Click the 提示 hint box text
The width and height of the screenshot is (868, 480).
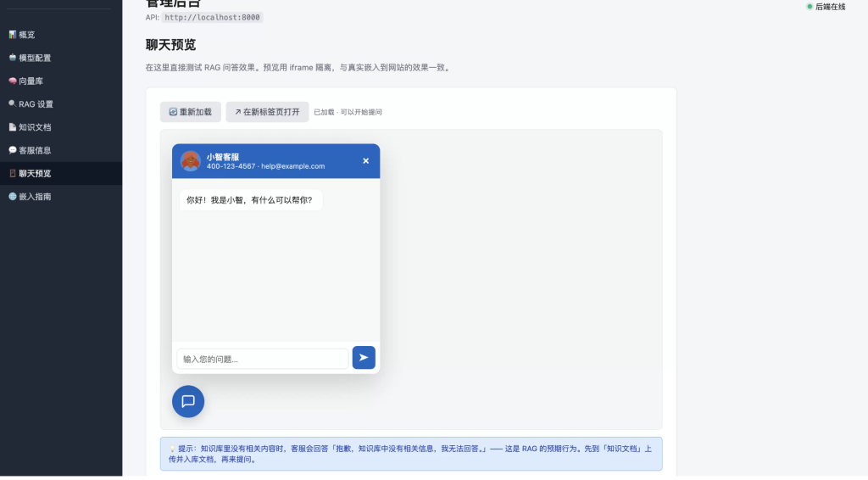[411, 454]
